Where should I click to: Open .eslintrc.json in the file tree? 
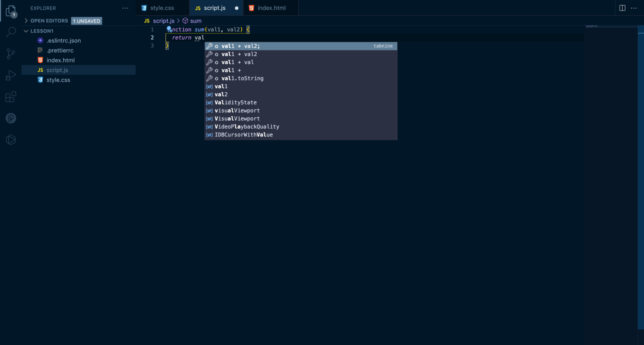pyautogui.click(x=64, y=41)
